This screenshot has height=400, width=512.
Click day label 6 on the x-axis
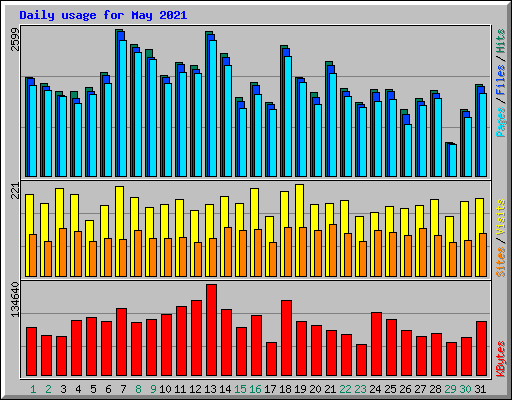pyautogui.click(x=108, y=389)
